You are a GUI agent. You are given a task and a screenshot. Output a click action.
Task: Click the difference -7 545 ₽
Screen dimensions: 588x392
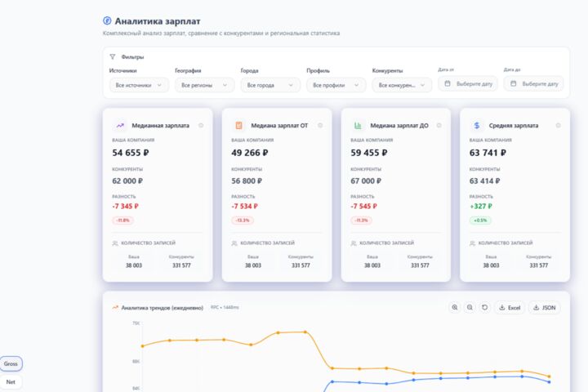[363, 207]
